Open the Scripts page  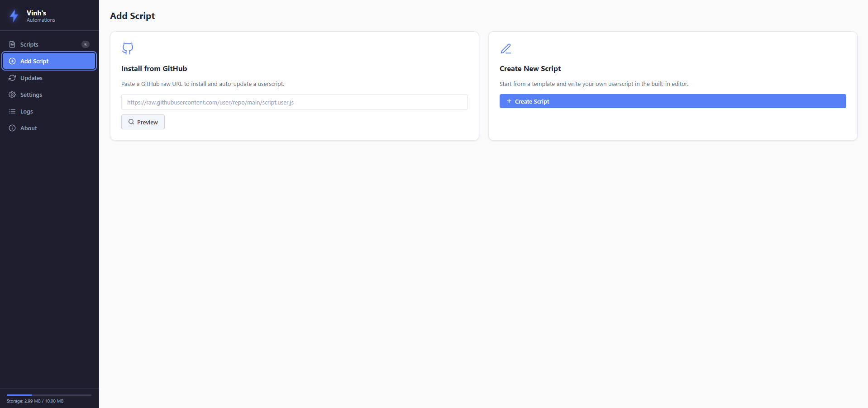(x=49, y=44)
